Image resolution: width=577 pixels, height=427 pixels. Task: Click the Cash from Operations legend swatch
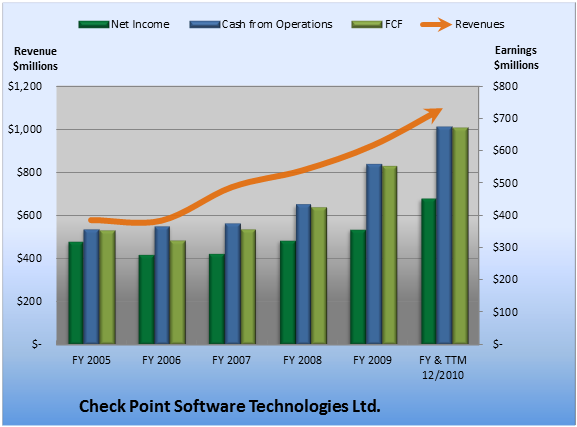click(205, 25)
